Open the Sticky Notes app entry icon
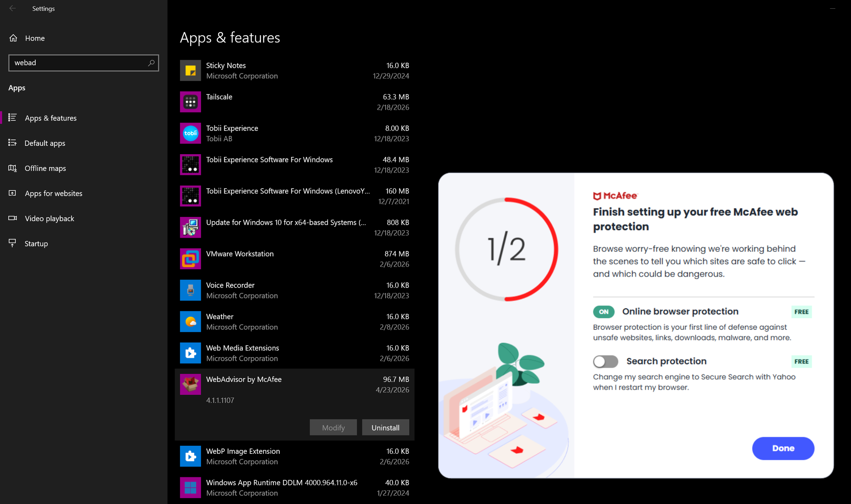The height and width of the screenshot is (504, 851). pos(190,70)
